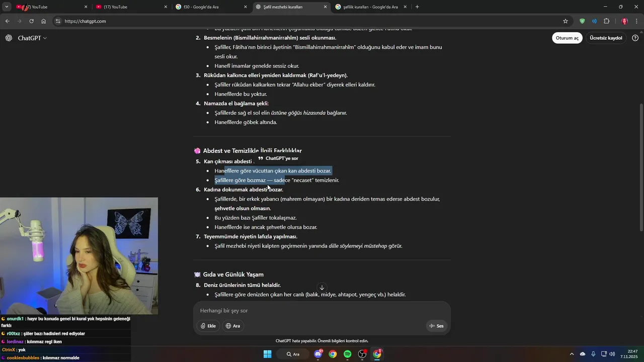Viewport: 644px width, 362px height.
Task: Close the 'f30 - Google'da Ara' tab
Action: [246, 7]
